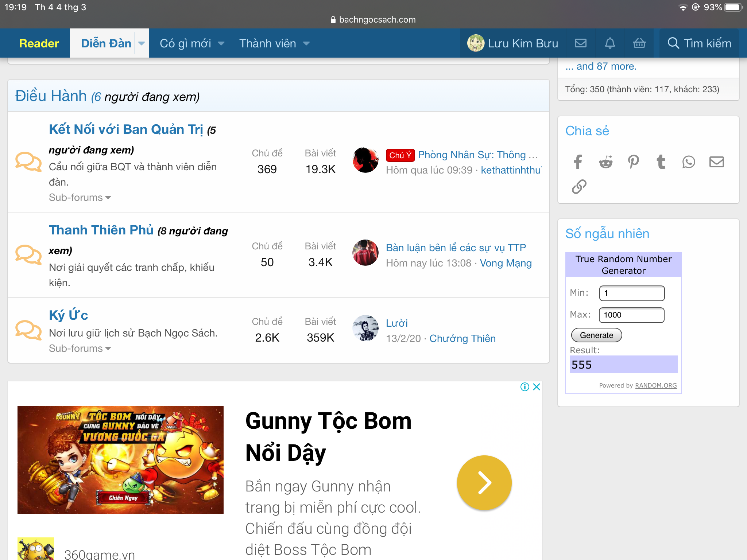Click the Max value input field
The image size is (747, 560).
click(x=631, y=315)
